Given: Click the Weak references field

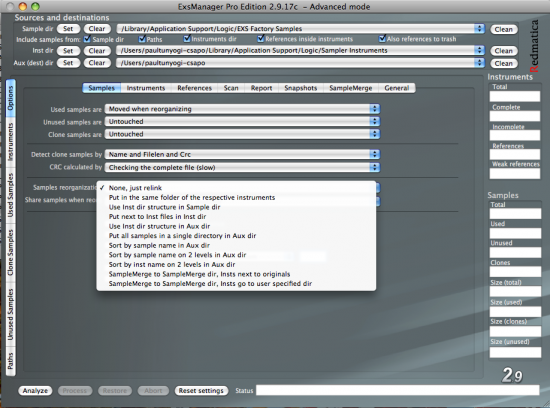Looking at the screenshot, I should pos(515,174).
